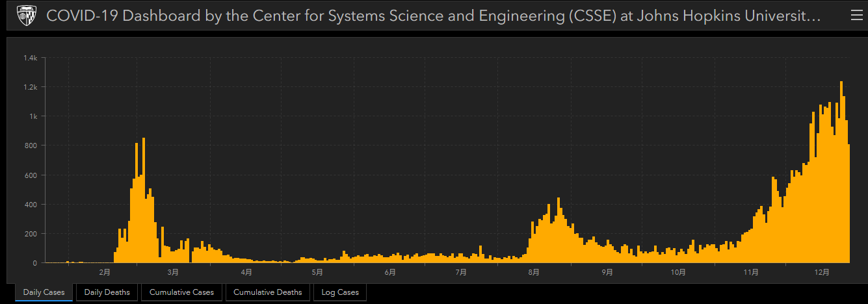
Task: Click the 1.4k label on the y-axis
Action: click(x=31, y=58)
